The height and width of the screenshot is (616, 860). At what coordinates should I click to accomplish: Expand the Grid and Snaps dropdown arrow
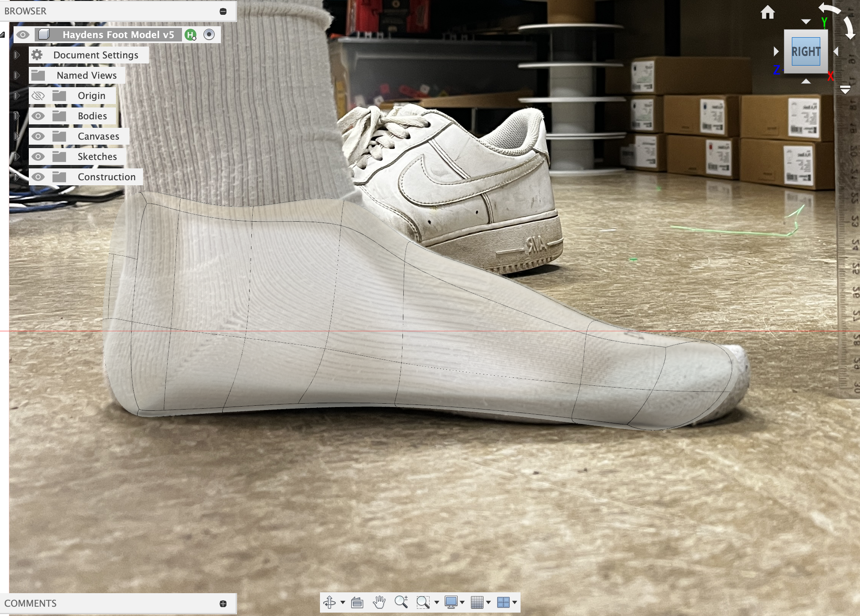click(488, 602)
